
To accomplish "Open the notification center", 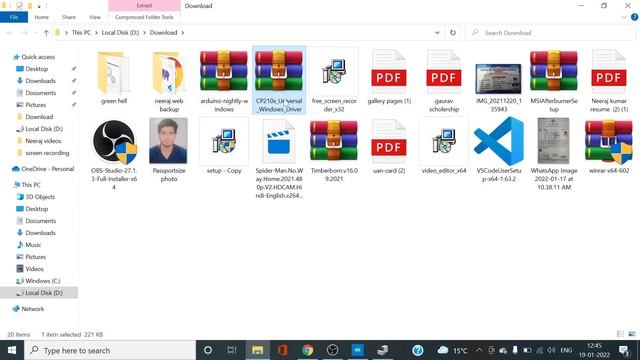I will 624,350.
